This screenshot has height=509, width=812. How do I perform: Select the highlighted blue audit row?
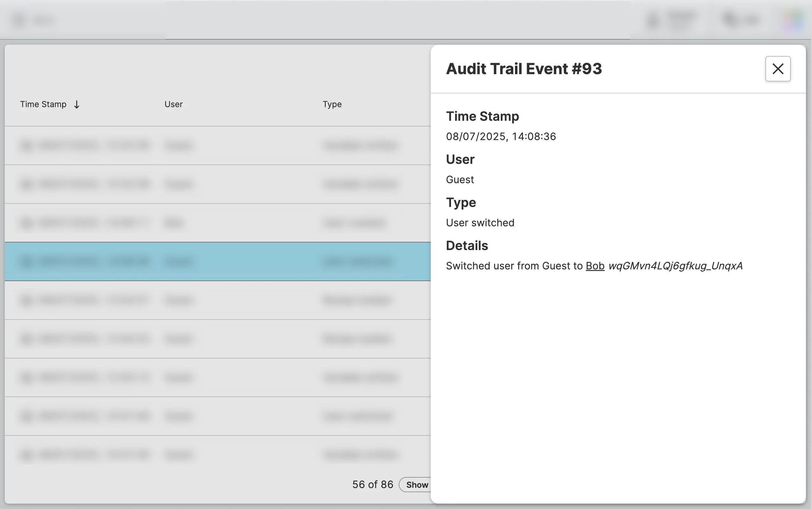[x=216, y=261]
